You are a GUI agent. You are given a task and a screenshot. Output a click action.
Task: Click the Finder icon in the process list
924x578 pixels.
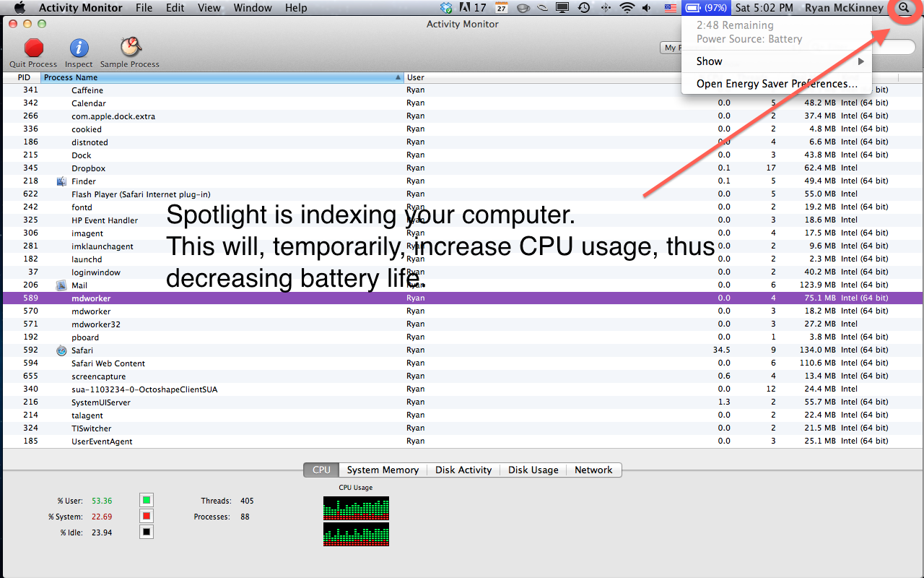(61, 181)
